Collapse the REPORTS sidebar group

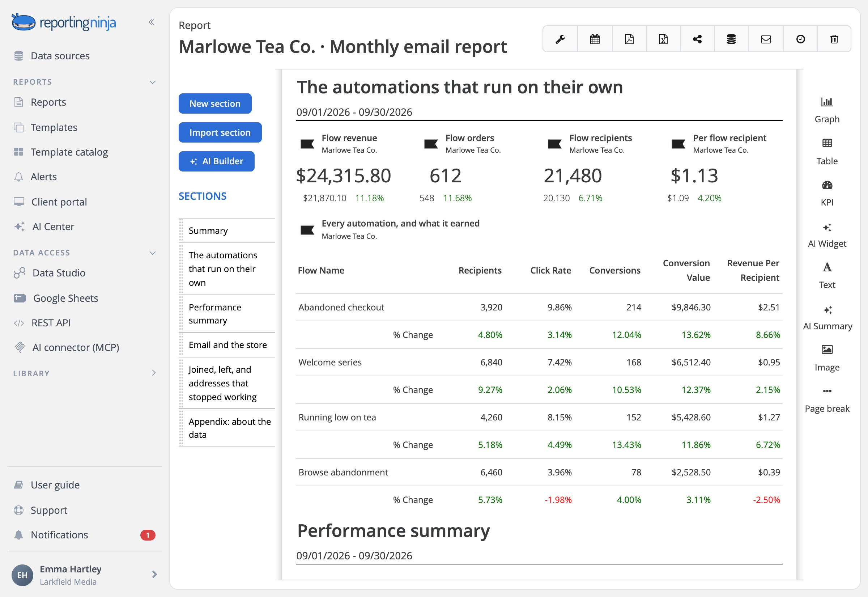click(153, 82)
